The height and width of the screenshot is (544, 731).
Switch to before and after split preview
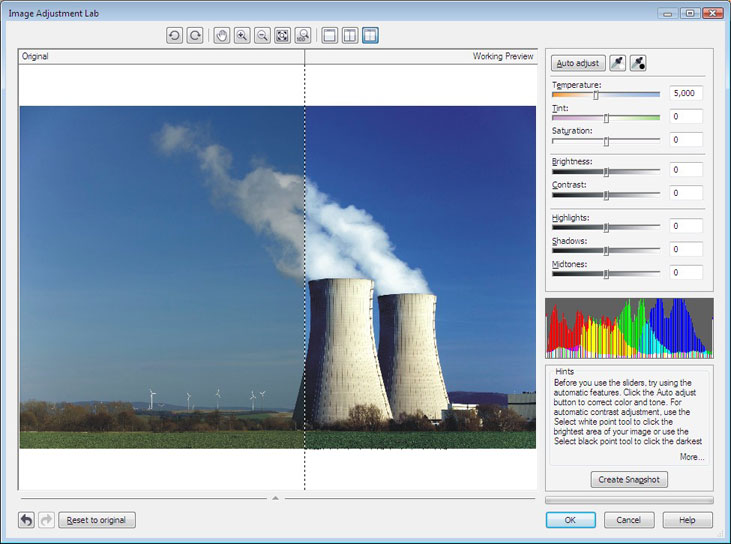point(370,35)
